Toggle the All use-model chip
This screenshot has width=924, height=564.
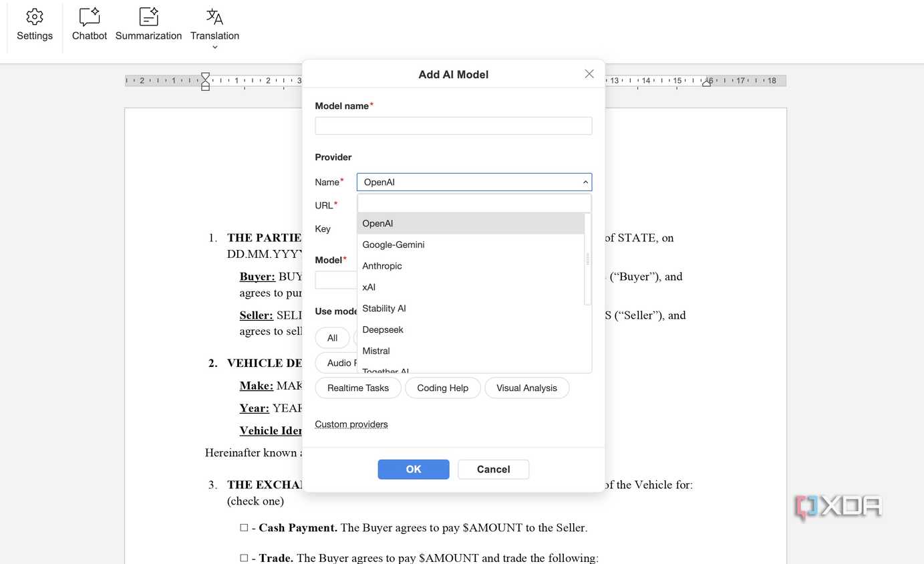coord(332,338)
